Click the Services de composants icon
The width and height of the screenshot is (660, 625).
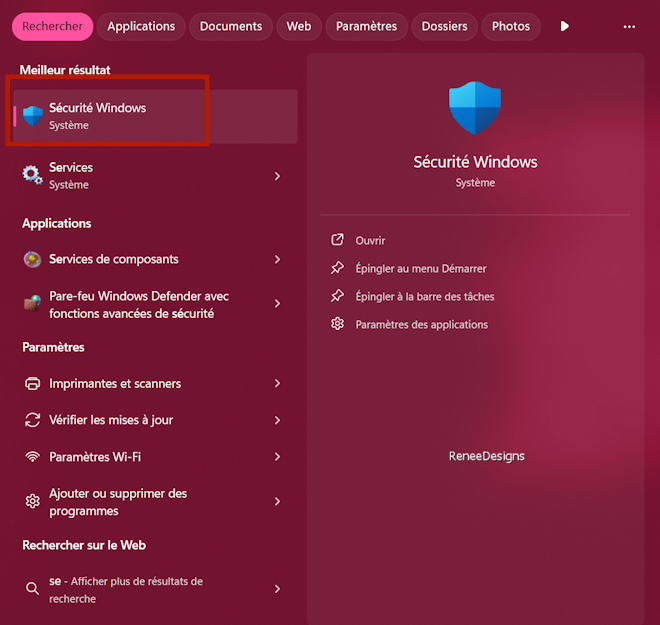[33, 259]
